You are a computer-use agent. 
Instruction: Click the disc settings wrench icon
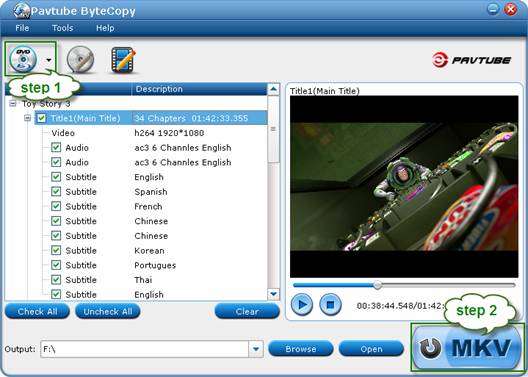[x=80, y=60]
